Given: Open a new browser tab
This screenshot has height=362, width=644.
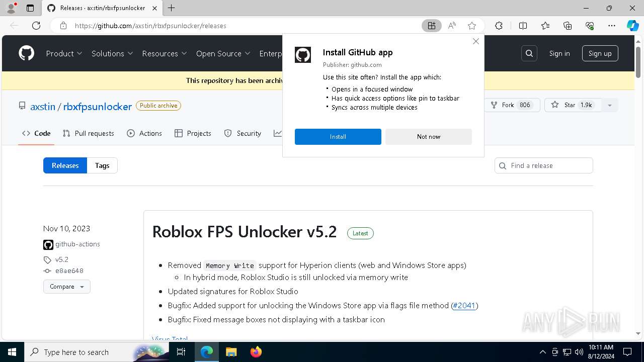Looking at the screenshot, I should [x=172, y=8].
